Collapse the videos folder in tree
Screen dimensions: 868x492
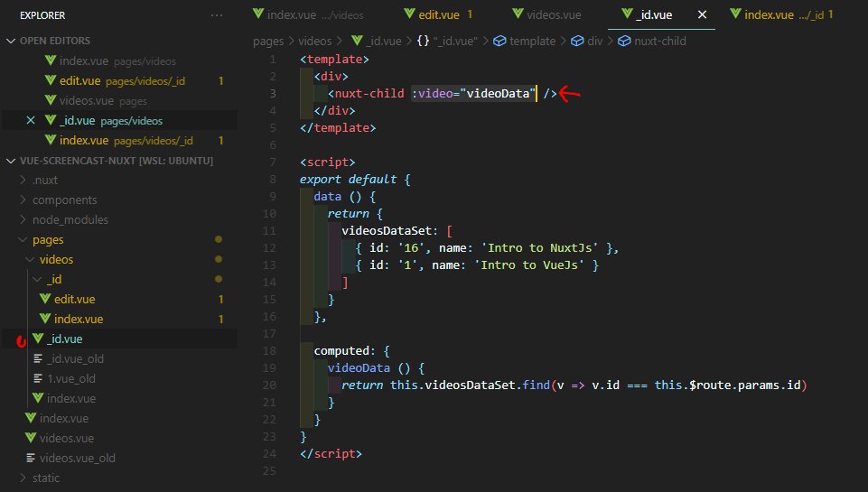point(30,260)
